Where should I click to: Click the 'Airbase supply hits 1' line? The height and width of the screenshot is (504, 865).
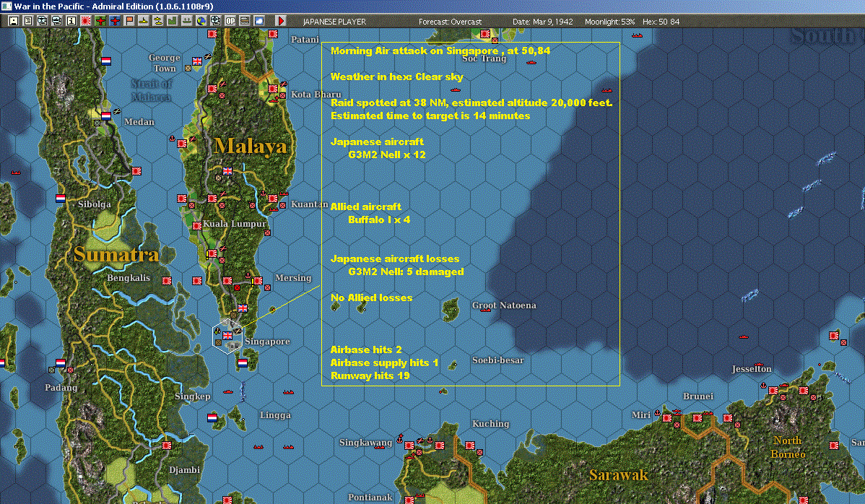(x=385, y=362)
